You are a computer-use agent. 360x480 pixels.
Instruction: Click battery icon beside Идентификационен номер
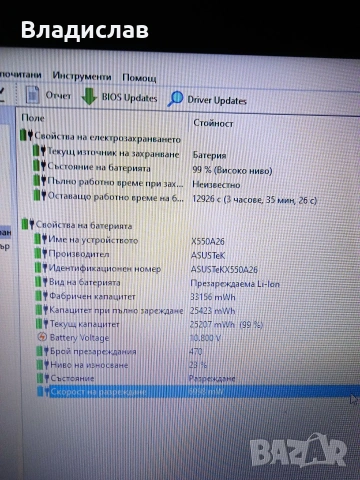42,267
